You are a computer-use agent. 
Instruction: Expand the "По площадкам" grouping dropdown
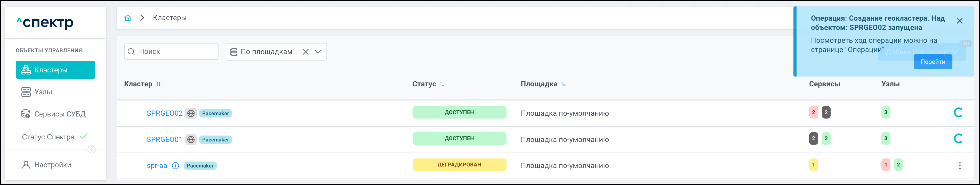[318, 52]
